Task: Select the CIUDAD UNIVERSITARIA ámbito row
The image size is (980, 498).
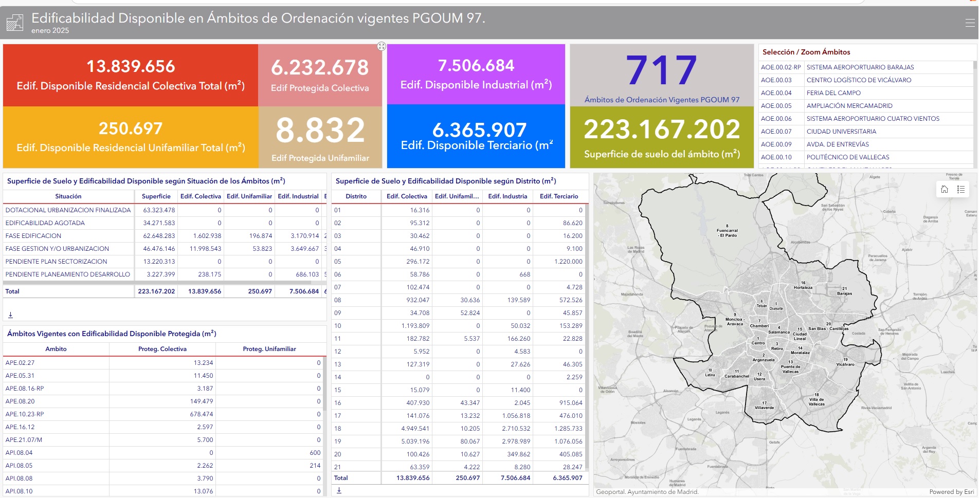Action: pos(841,132)
